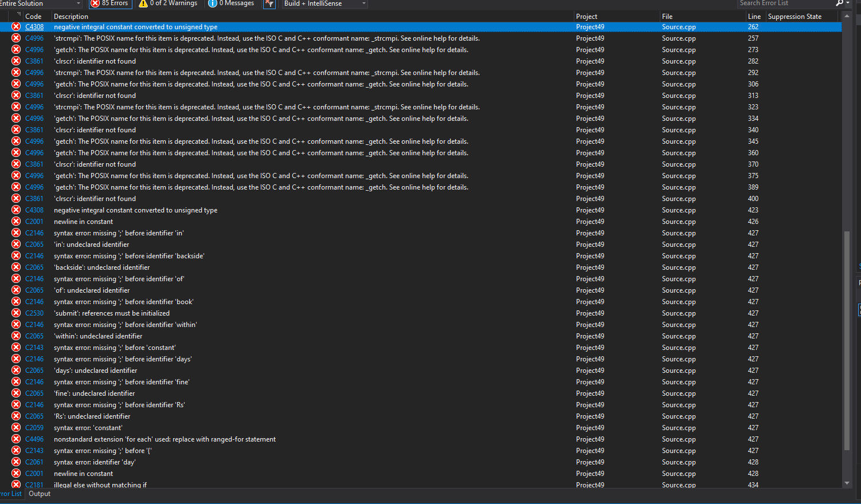Open the search options dropdown arrow
The height and width of the screenshot is (504, 861).
point(847,3)
